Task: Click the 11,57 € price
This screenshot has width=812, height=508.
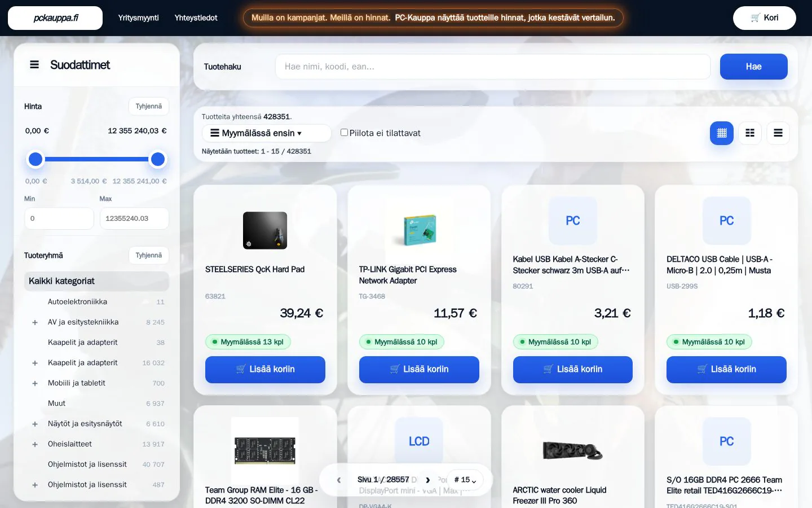Action: tap(455, 313)
